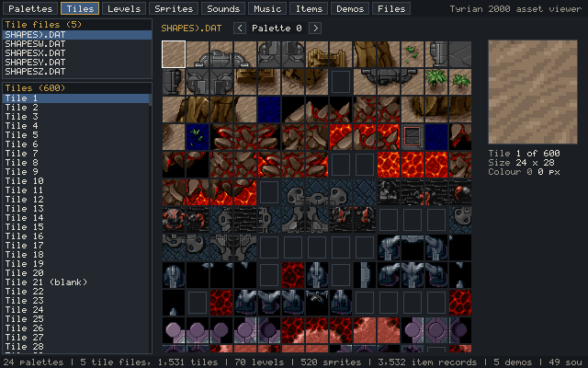The image size is (588, 368).
Task: Go to the Sounds tab
Action: (223, 8)
